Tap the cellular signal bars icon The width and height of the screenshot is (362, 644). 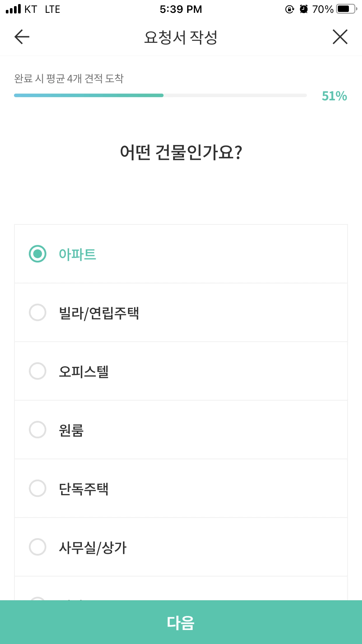[x=13, y=9]
